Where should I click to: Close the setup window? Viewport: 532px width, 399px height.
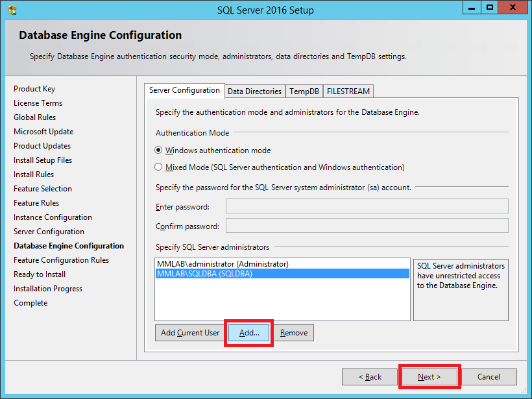tap(514, 7)
